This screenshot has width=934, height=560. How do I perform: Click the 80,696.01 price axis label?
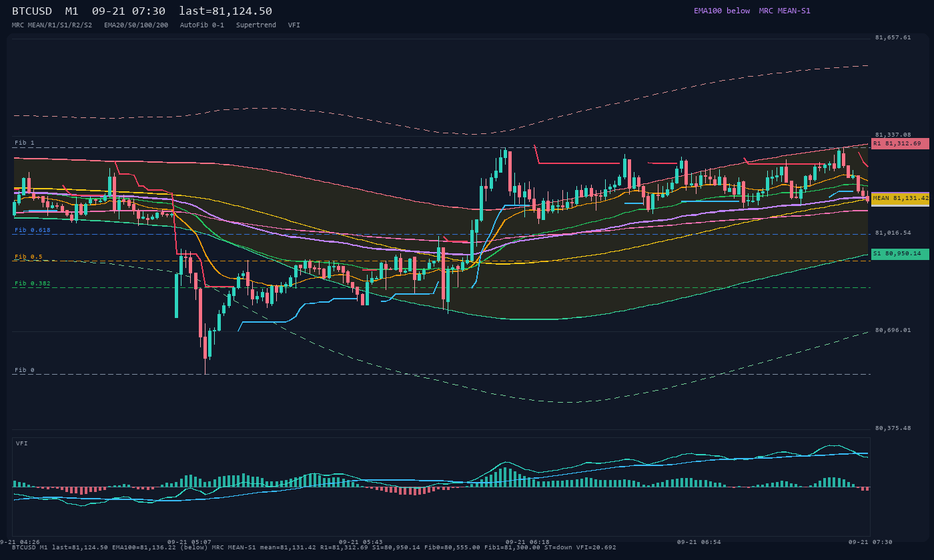(893, 330)
